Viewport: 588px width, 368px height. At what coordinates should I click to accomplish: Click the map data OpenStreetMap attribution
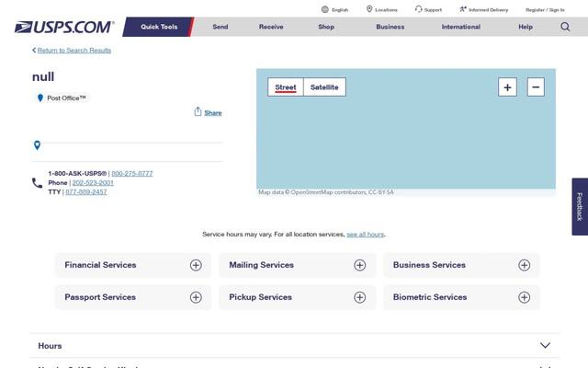326,192
